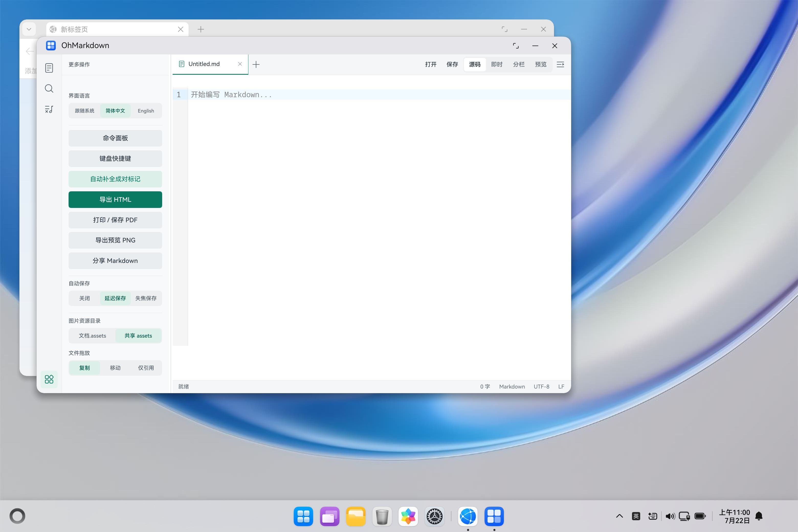Set file drag-and-drop to 复制
Image resolution: width=798 pixels, height=532 pixels.
point(84,368)
